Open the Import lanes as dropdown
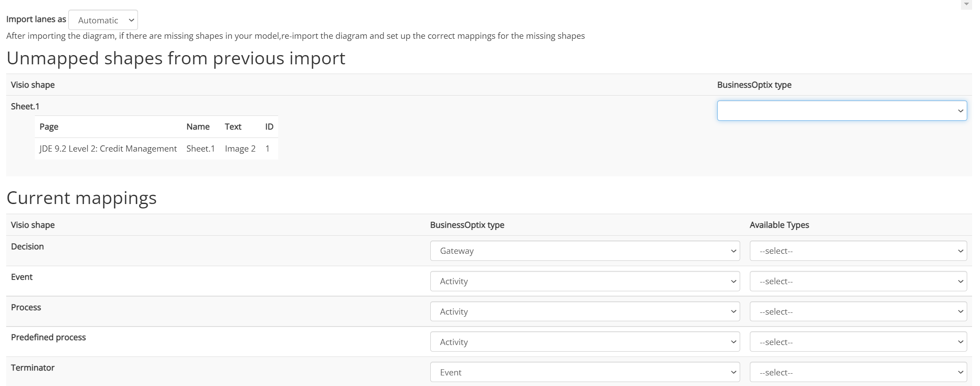The image size is (980, 386). tap(103, 20)
